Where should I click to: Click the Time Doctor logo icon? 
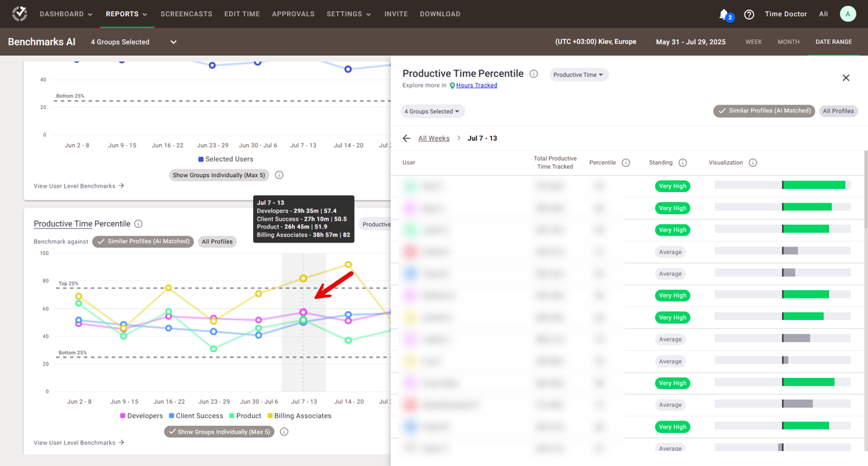(19, 14)
